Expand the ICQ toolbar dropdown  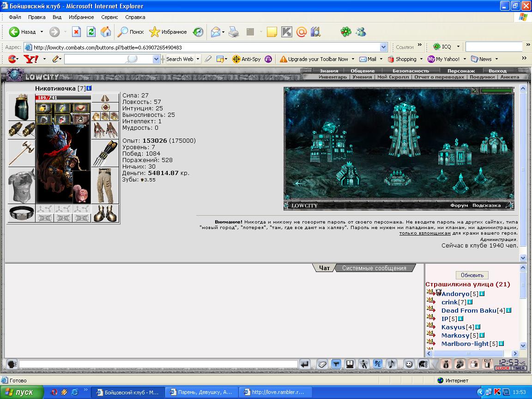click(458, 47)
